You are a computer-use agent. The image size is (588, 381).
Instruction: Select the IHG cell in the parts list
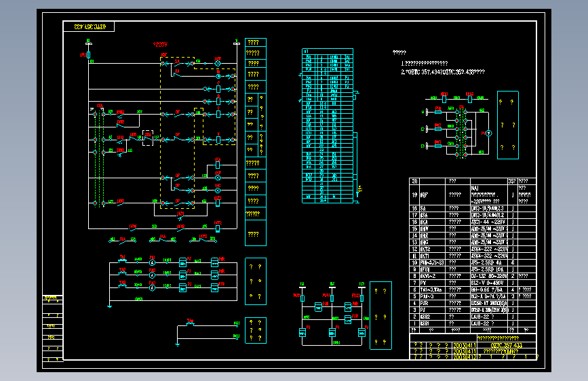point(433,242)
